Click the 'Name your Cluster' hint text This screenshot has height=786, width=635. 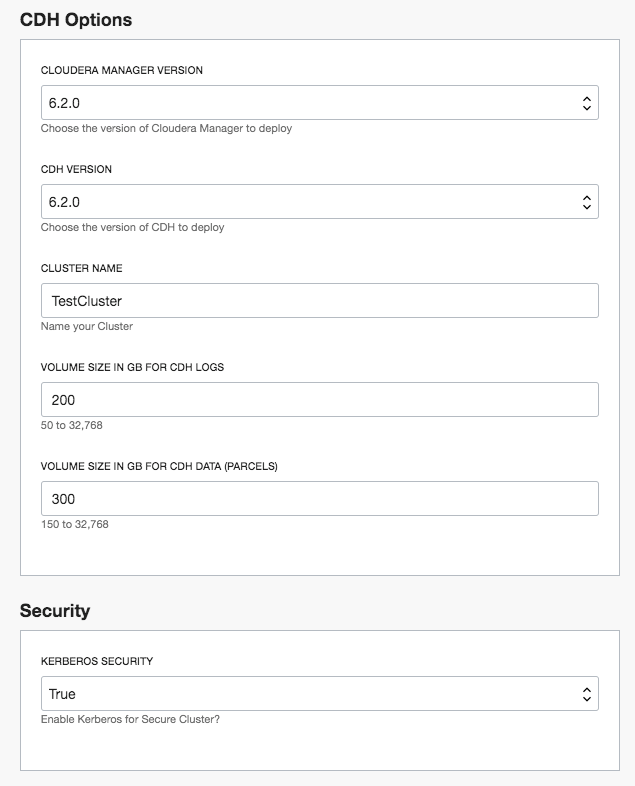87,327
